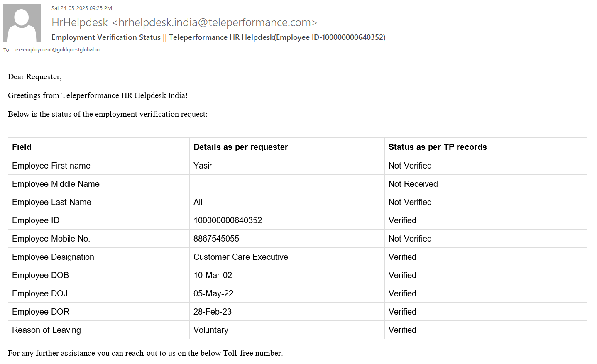Select the "Field" column header
Image resolution: width=597 pixels, height=364 pixels.
(22, 147)
